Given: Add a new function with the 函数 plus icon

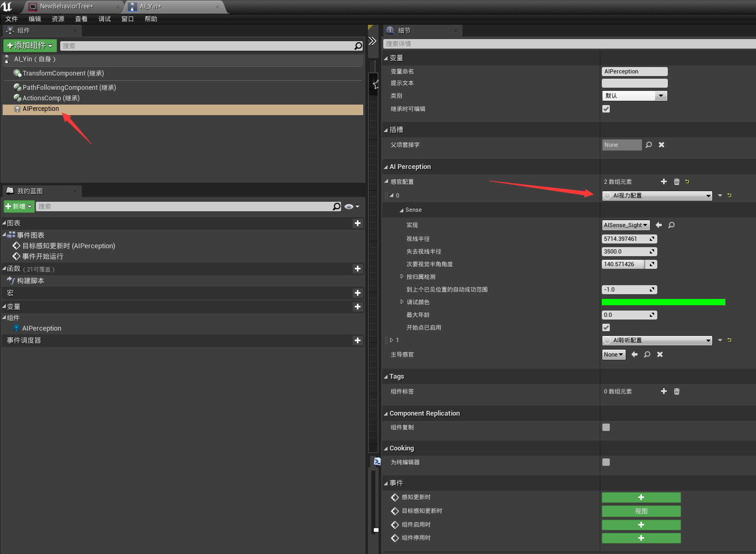Looking at the screenshot, I should (357, 269).
